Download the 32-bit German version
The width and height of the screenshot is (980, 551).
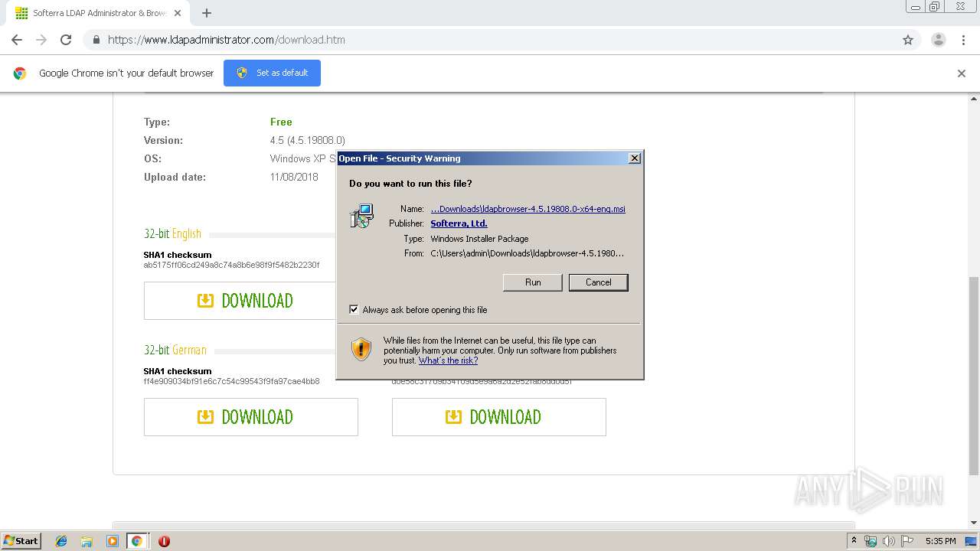(251, 417)
